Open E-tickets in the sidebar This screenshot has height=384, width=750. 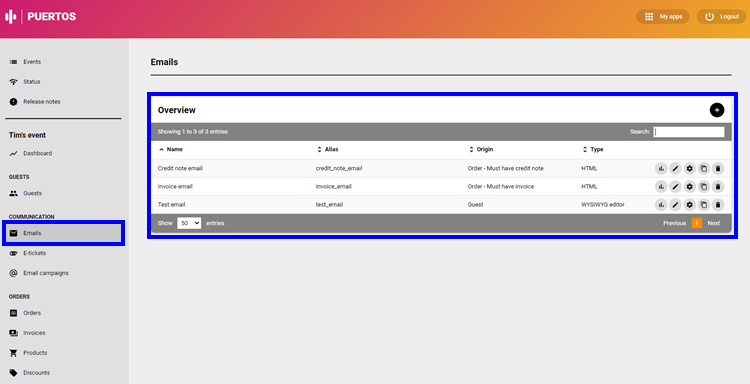click(x=34, y=253)
